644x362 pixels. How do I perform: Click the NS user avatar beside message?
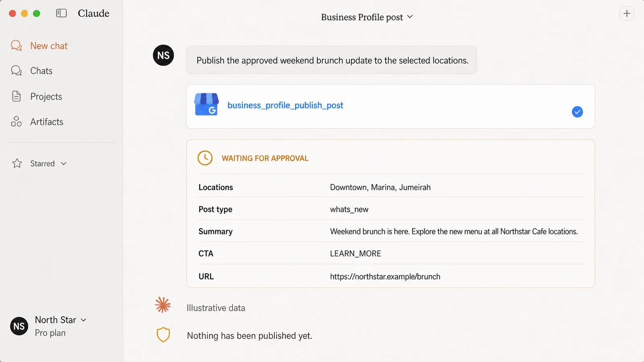163,55
